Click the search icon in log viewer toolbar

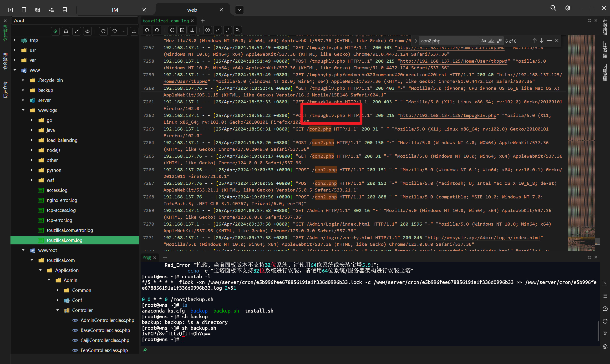coord(238,30)
